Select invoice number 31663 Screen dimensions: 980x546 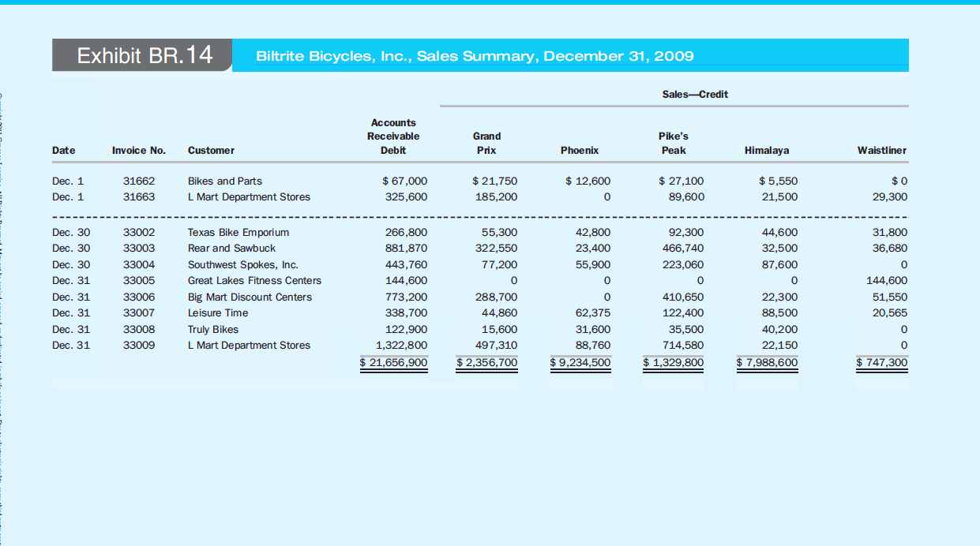[x=140, y=196]
